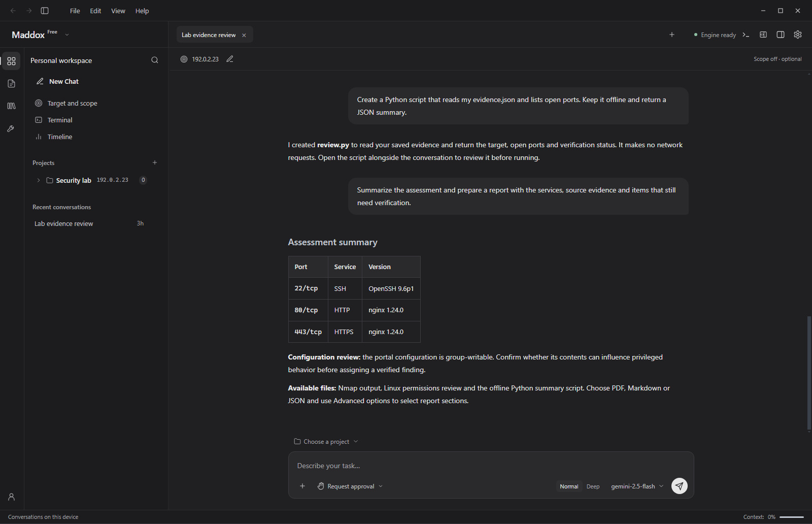812x524 pixels.
Task: Edit the 192.0.2.23 target with pencil icon
Action: [x=230, y=59]
